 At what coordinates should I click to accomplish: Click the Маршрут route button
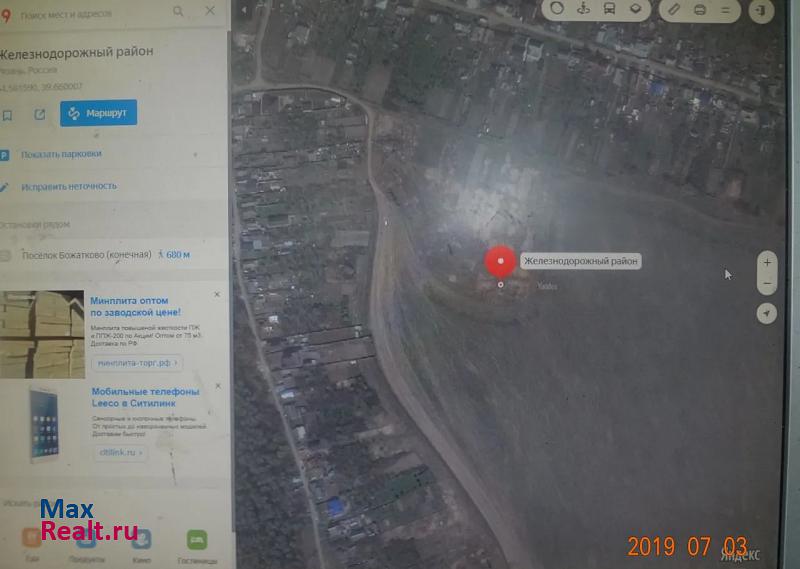[98, 113]
